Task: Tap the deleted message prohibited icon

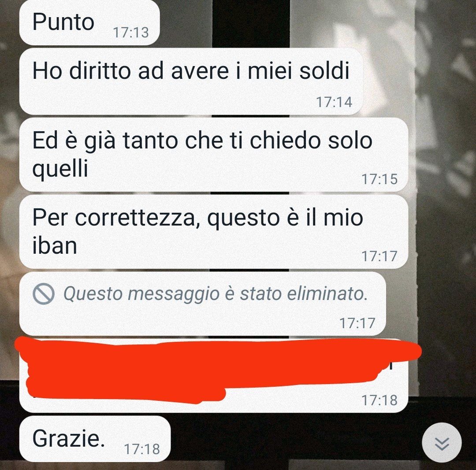Action: pos(43,294)
